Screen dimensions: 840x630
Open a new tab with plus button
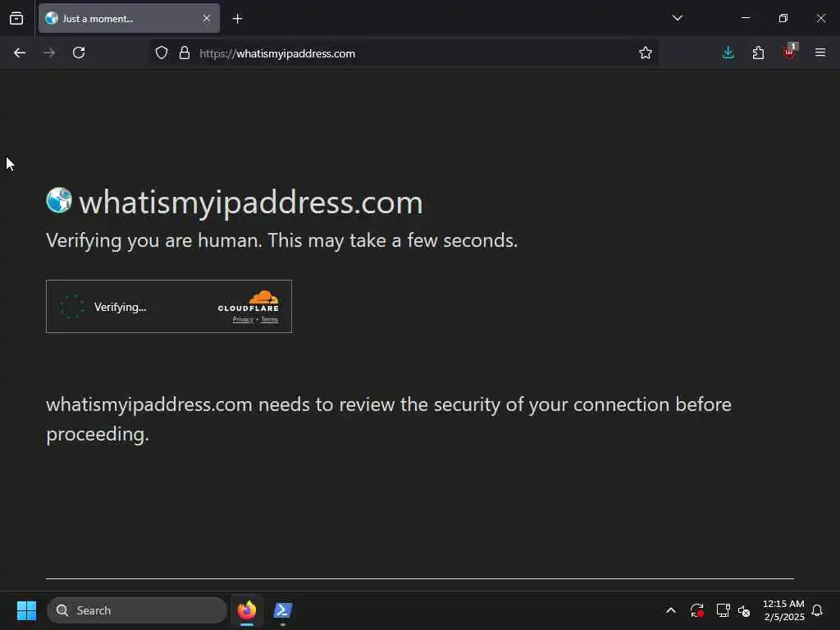[x=238, y=19]
